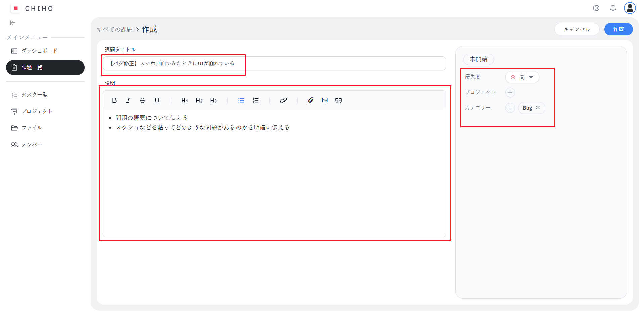Add a category with the plus button

tap(510, 108)
